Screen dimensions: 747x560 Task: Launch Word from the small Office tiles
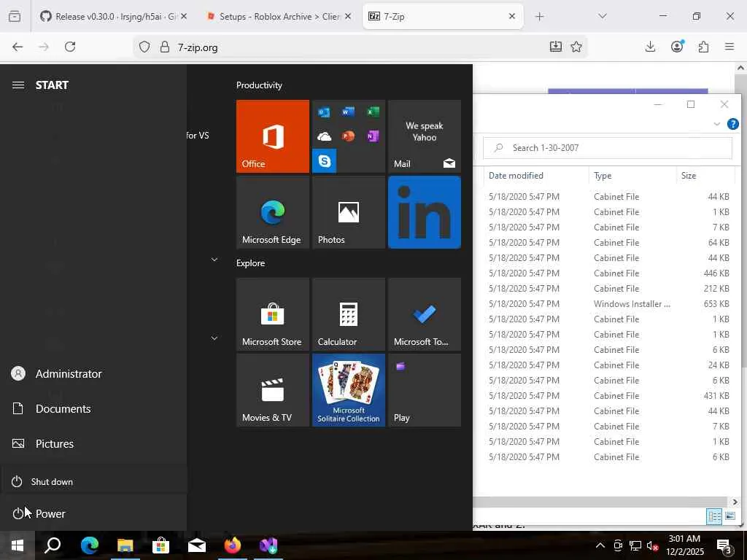point(348,112)
